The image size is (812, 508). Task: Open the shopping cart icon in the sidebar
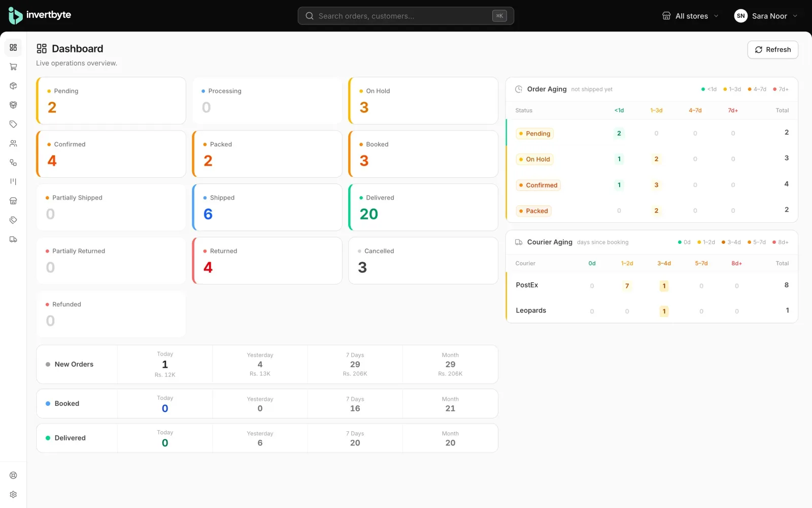13,67
